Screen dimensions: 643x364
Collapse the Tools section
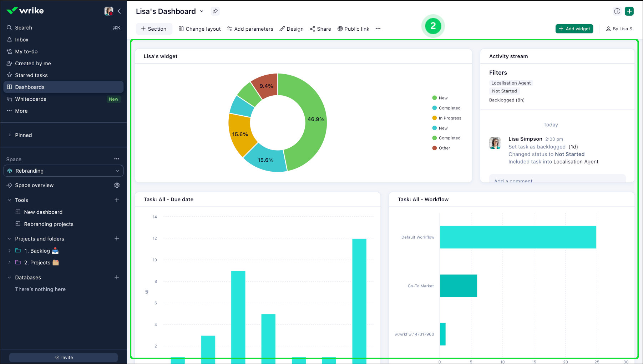tap(10, 200)
